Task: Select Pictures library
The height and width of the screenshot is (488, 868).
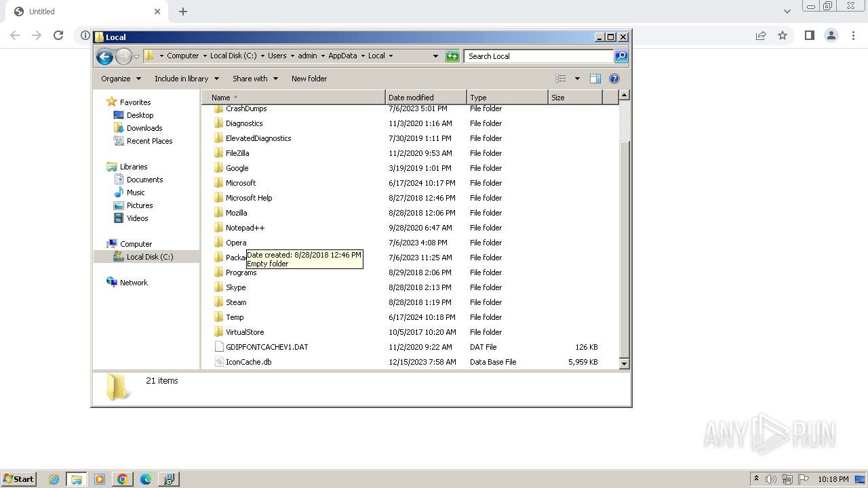Action: pos(140,205)
